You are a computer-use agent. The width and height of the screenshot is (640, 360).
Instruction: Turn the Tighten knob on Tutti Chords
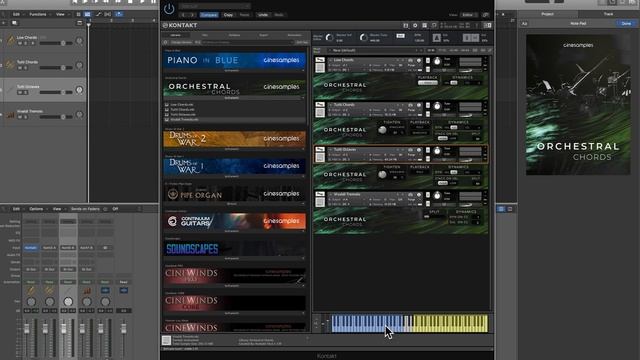click(x=382, y=130)
